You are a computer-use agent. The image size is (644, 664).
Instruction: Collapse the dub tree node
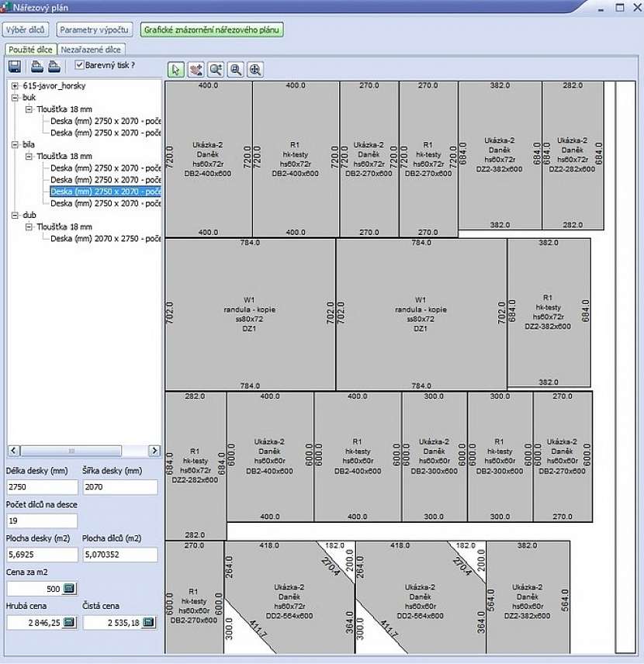(15, 215)
